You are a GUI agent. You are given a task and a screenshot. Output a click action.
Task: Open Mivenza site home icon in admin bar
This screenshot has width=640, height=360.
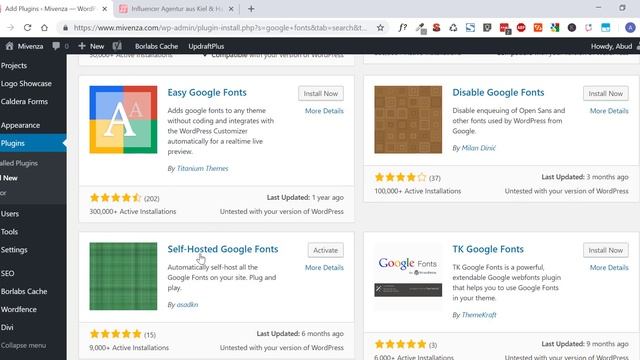point(9,46)
